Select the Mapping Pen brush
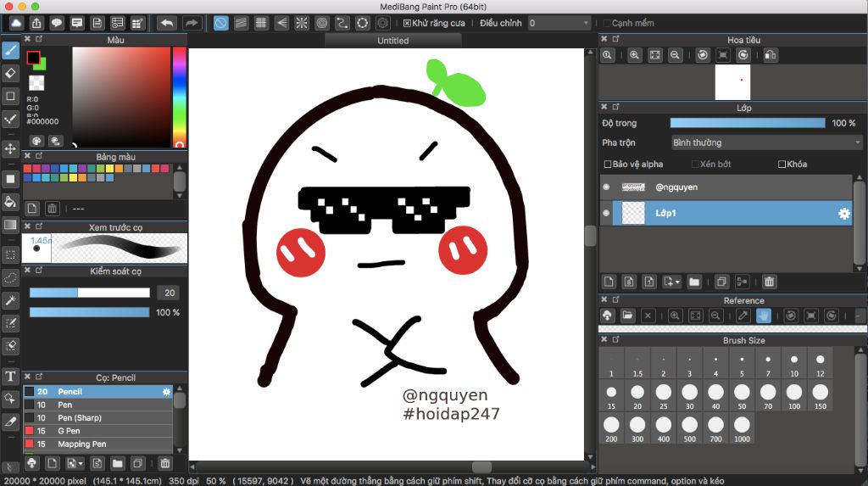The height and width of the screenshot is (486, 868). tap(97, 444)
